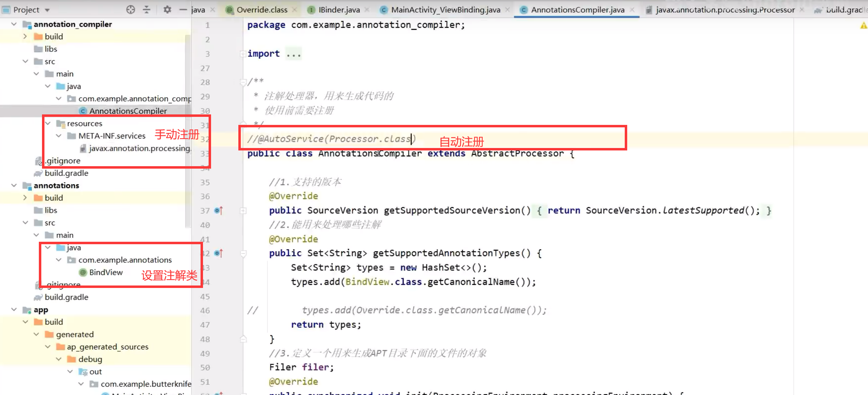This screenshot has width=868, height=395.
Task: Click line number 46 in gutter
Action: click(205, 311)
